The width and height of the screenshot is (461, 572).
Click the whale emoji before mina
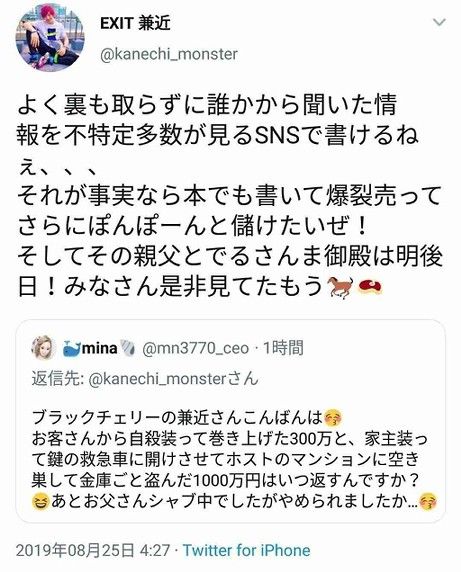72,348
